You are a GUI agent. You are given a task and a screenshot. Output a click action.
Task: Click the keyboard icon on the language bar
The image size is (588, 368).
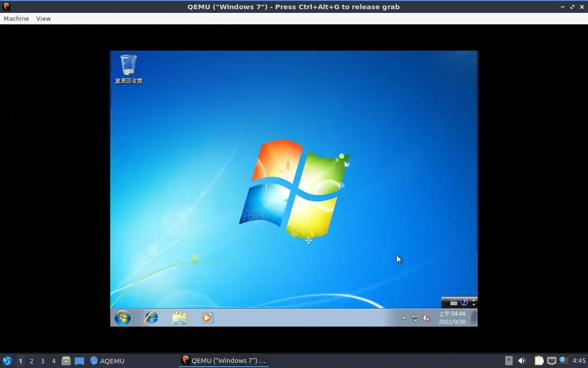[454, 303]
